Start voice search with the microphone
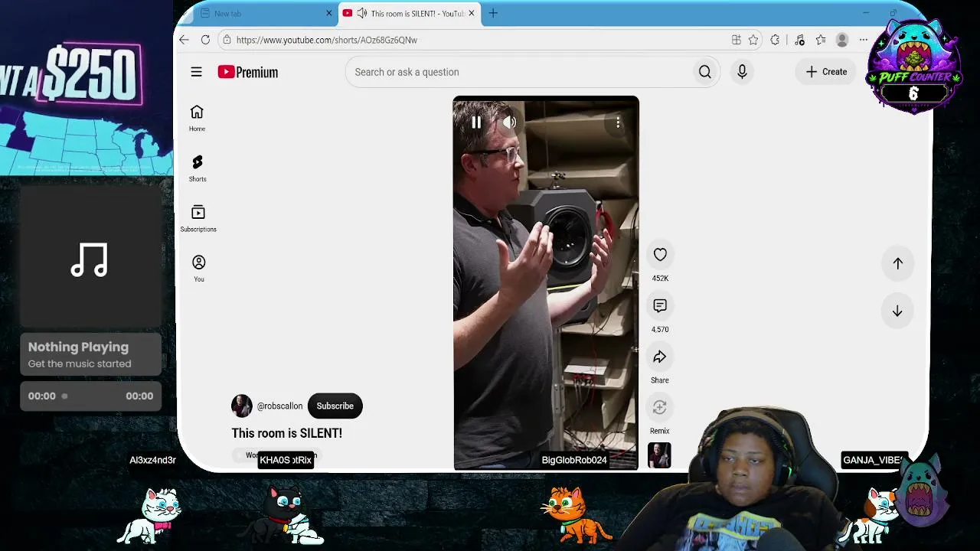The height and width of the screenshot is (551, 980). pyautogui.click(x=742, y=72)
